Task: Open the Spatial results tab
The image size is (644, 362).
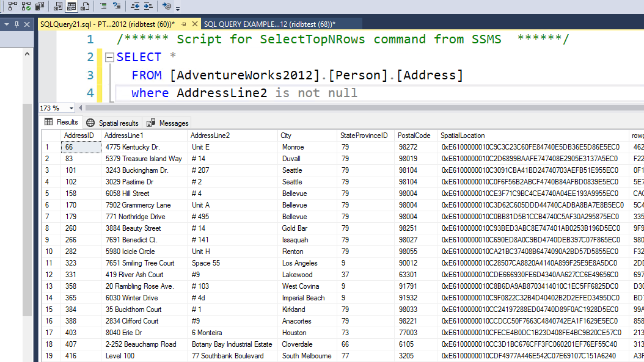Action: click(112, 123)
